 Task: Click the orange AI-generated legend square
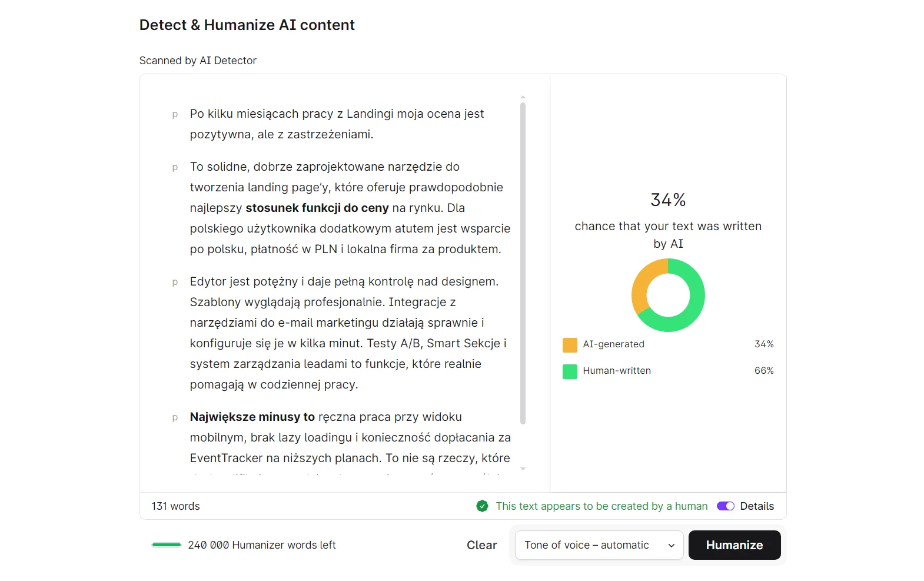[569, 345]
